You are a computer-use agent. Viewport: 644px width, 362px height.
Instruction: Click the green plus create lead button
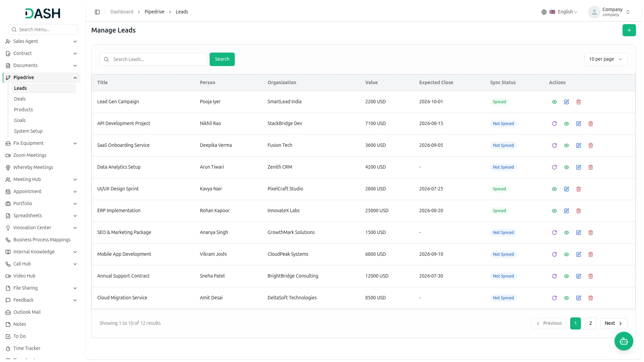click(629, 30)
